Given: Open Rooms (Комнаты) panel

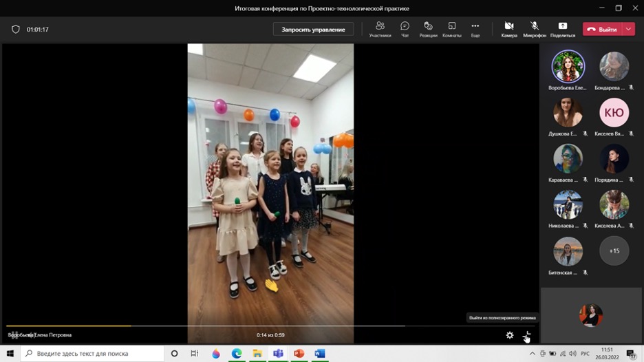Looking at the screenshot, I should click(x=451, y=29).
